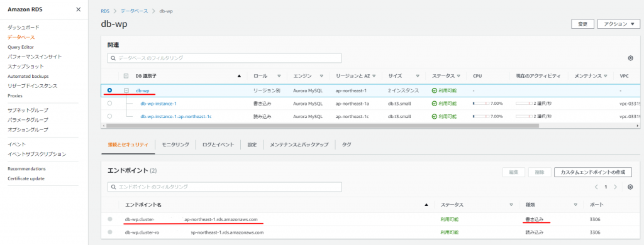The height and width of the screenshot is (245, 644).
Task: Open パフォーマンスインサイト in sidebar
Action: (35, 57)
